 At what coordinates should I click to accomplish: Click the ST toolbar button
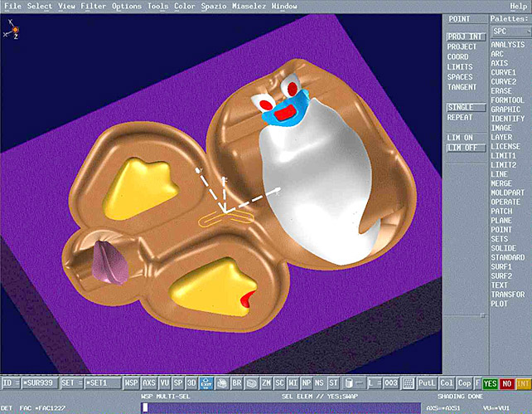(x=333, y=383)
